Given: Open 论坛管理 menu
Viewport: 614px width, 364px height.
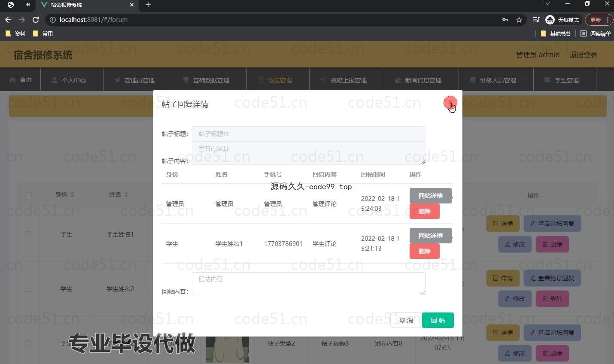Looking at the screenshot, I should coord(278,80).
